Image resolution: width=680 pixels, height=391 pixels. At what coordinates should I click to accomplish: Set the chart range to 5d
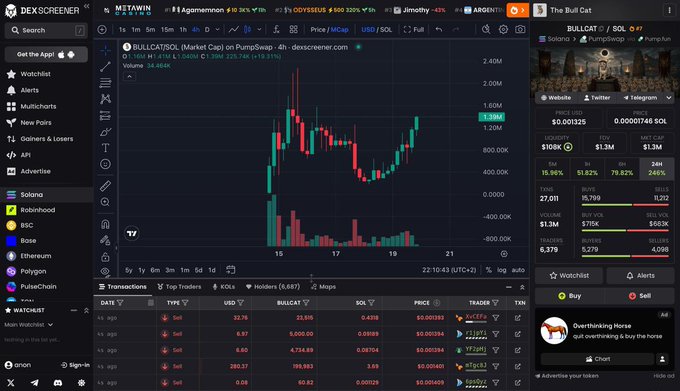pos(199,270)
